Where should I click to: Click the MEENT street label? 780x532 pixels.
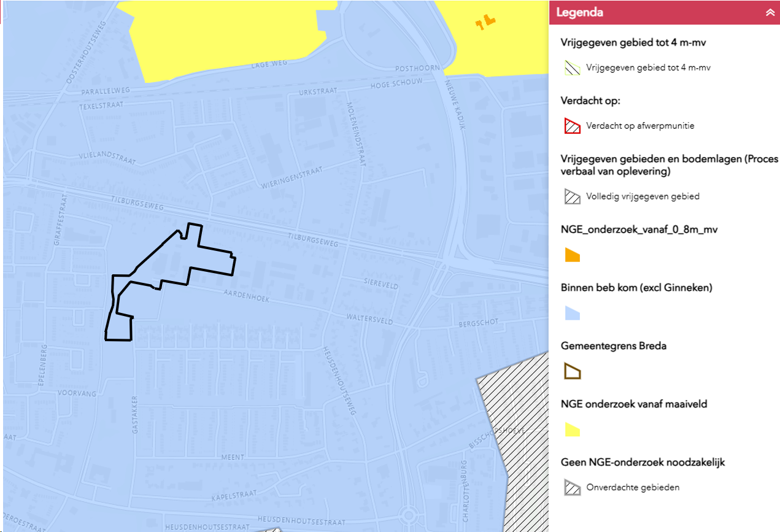pyautogui.click(x=233, y=457)
